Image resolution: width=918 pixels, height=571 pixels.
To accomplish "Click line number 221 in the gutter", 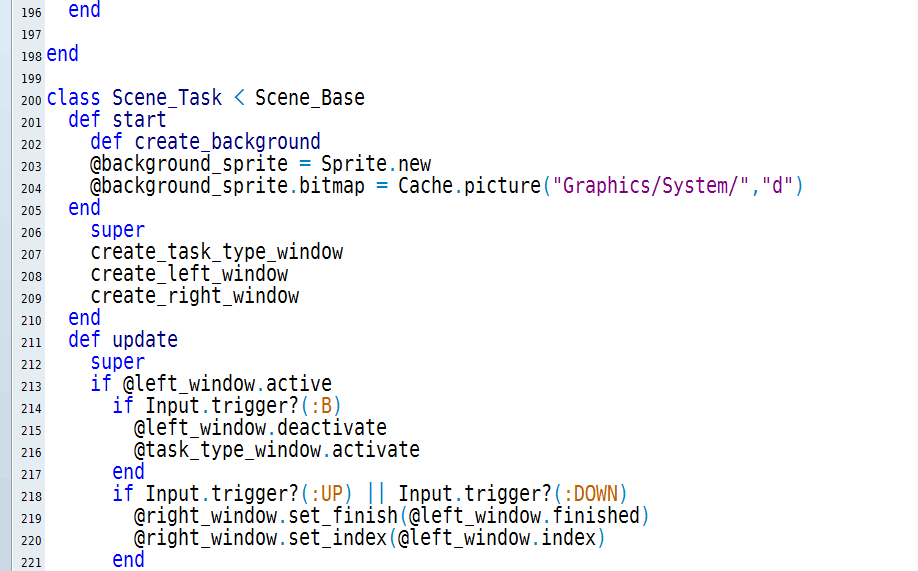I will point(31,563).
